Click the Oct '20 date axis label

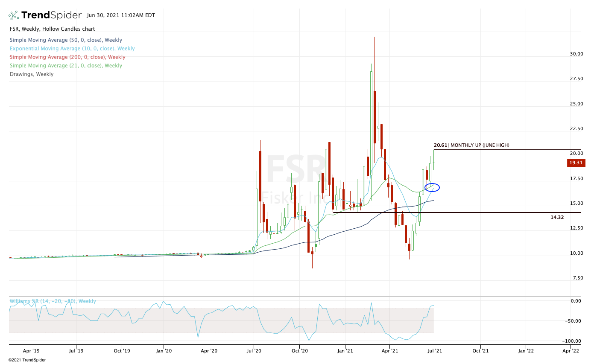299,351
